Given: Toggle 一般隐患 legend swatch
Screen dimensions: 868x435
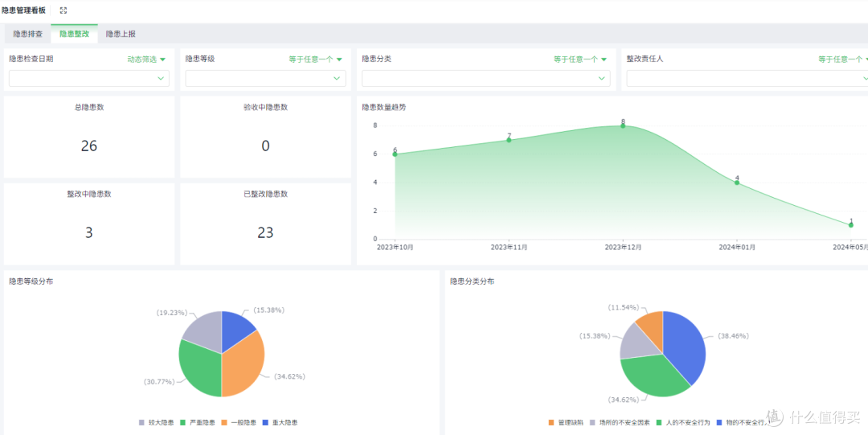Looking at the screenshot, I should point(225,423).
